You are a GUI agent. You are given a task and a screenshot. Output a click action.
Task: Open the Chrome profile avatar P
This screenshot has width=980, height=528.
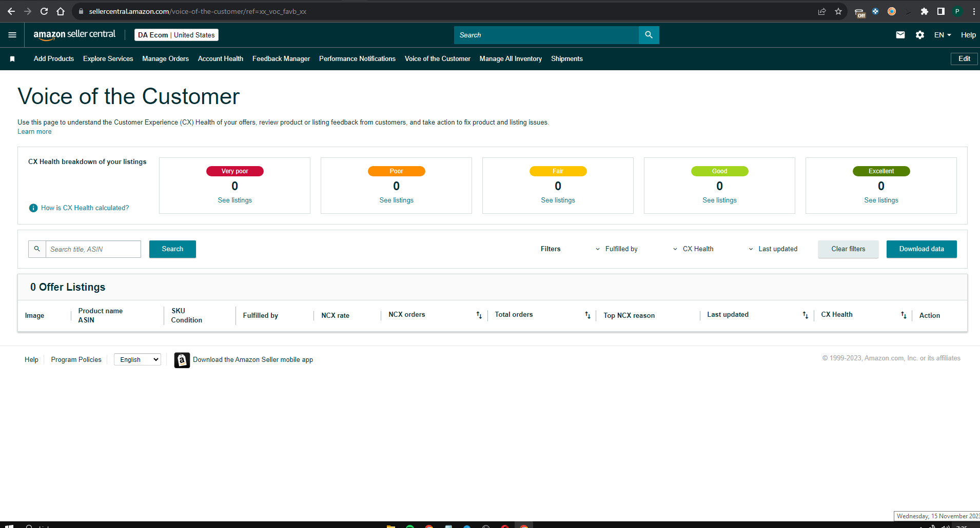coord(957,11)
